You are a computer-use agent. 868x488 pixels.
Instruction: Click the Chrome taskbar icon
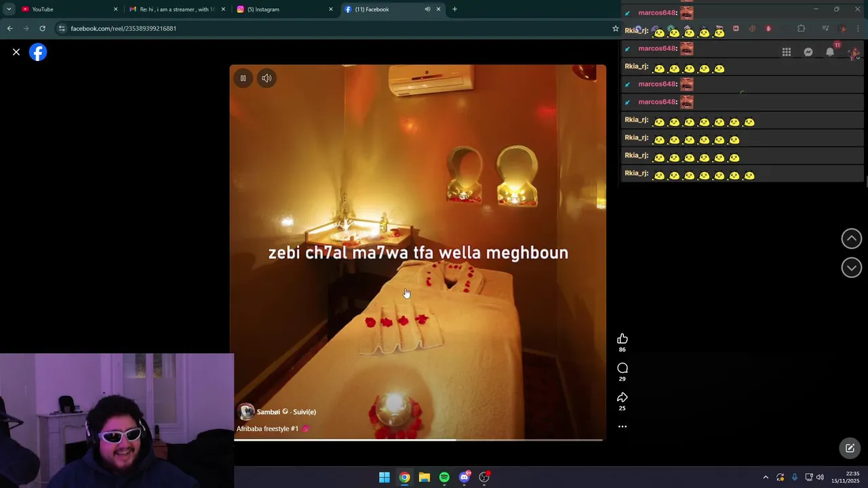pos(404,477)
